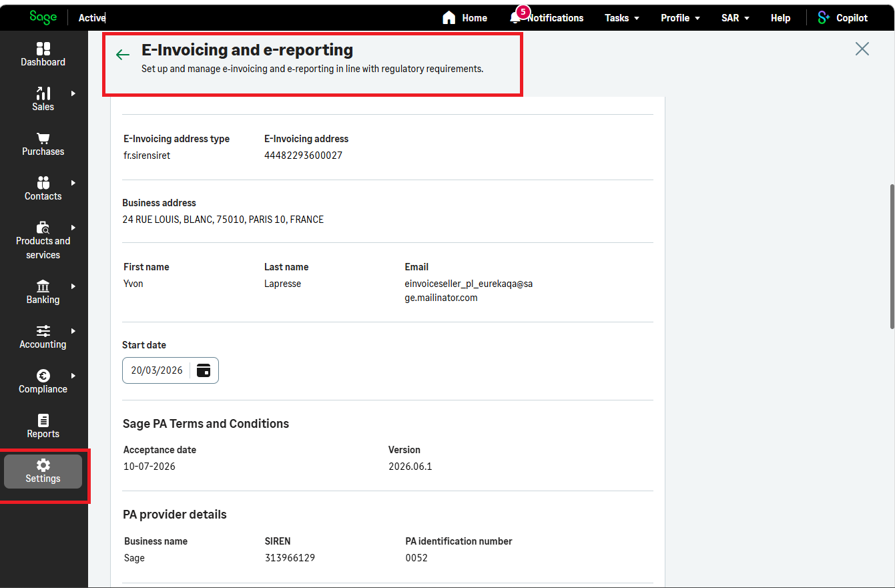Expand the Sales submenu arrow
Screen dimensions: 895x588
tap(73, 93)
